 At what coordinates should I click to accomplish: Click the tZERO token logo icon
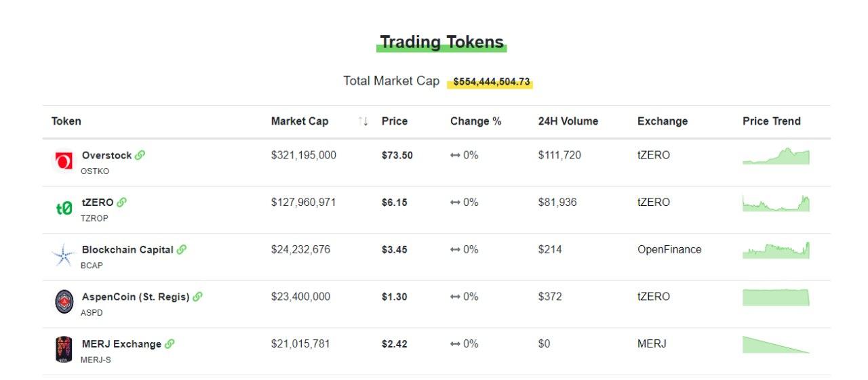64,209
